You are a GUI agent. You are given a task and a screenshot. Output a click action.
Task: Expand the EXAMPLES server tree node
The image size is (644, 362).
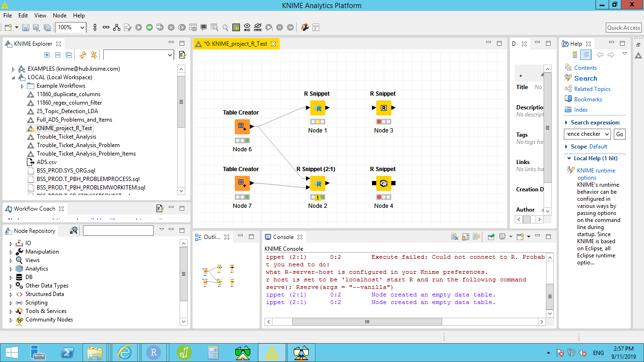[13, 69]
